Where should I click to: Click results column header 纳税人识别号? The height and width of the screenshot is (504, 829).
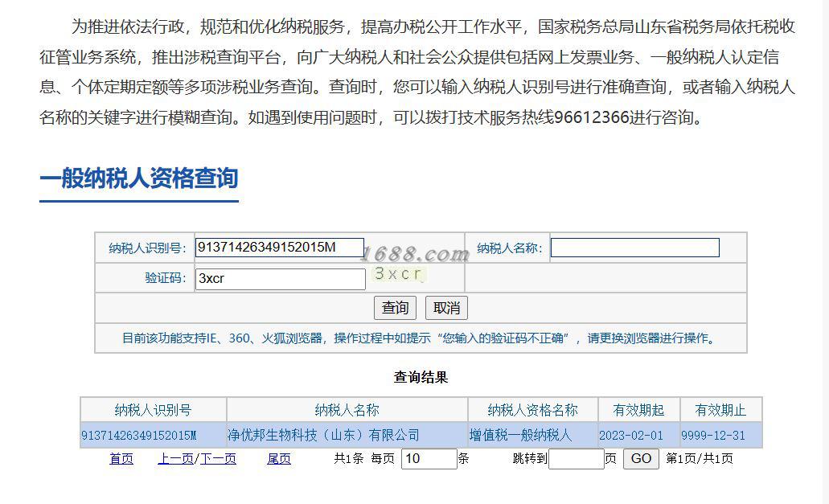[x=154, y=410]
